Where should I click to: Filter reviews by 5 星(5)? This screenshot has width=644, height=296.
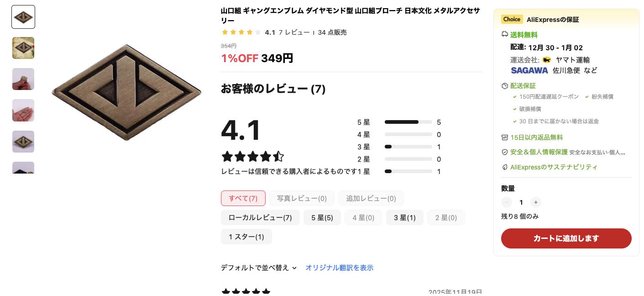coord(322,218)
